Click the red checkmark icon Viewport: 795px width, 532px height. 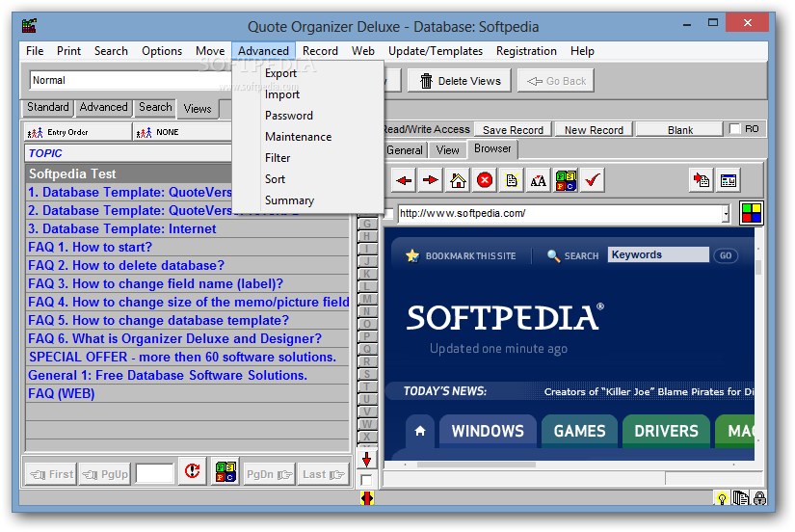(x=593, y=180)
